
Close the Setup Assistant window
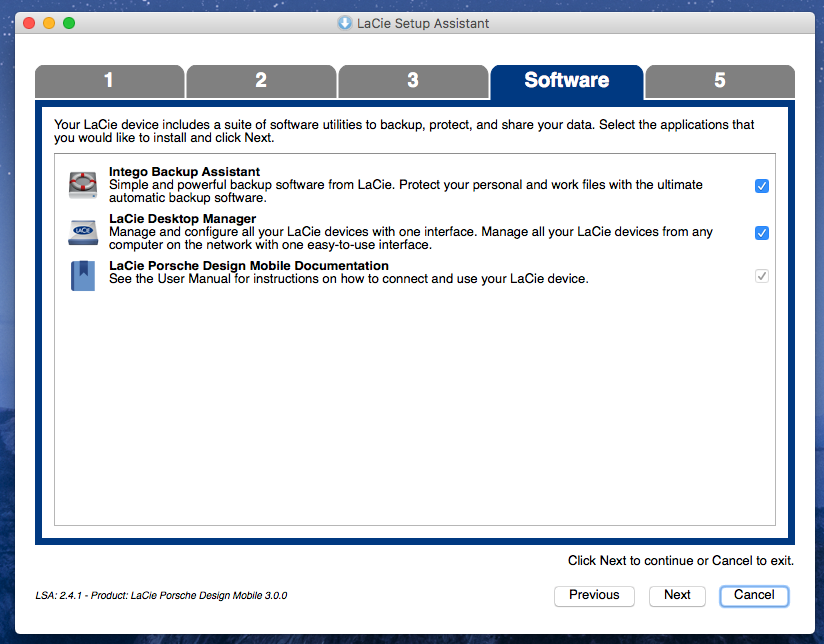(29, 23)
